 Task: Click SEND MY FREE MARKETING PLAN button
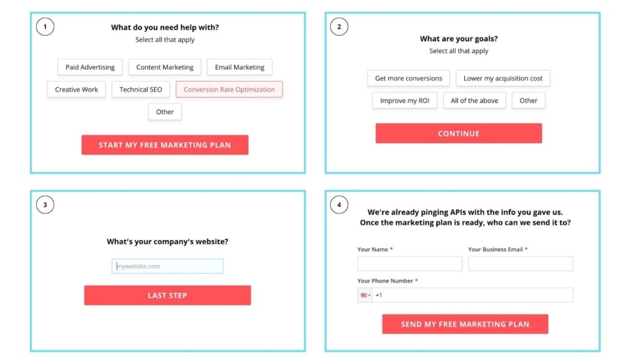tap(465, 323)
